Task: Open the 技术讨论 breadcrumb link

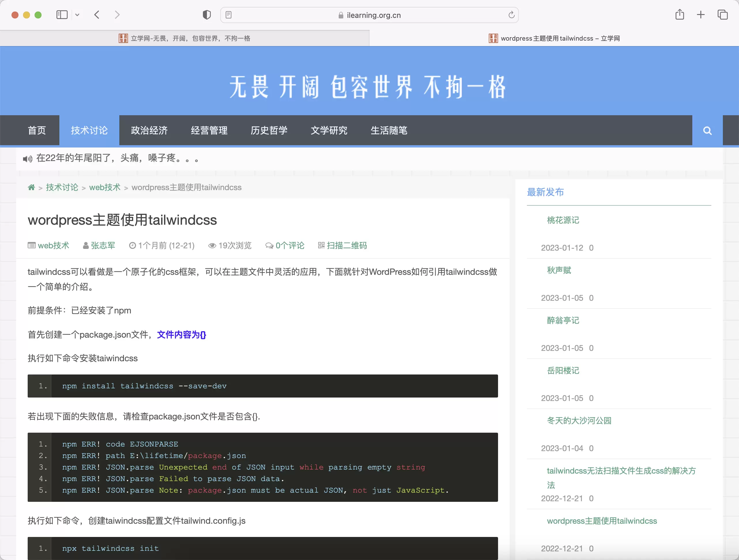Action: pyautogui.click(x=62, y=187)
